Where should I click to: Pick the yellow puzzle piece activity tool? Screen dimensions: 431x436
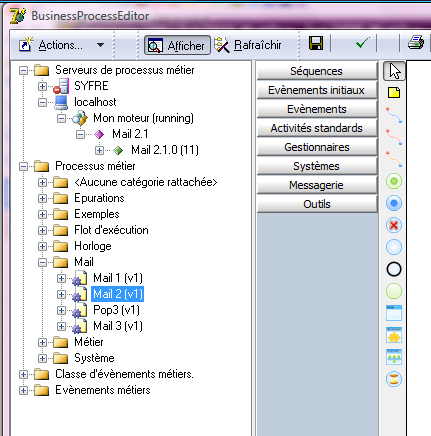pos(394,335)
